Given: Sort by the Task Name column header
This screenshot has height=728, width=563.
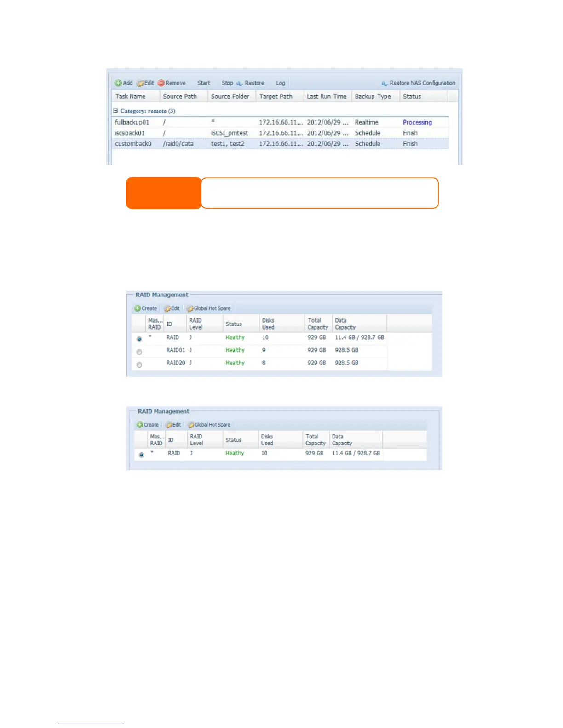Looking at the screenshot, I should tap(136, 96).
